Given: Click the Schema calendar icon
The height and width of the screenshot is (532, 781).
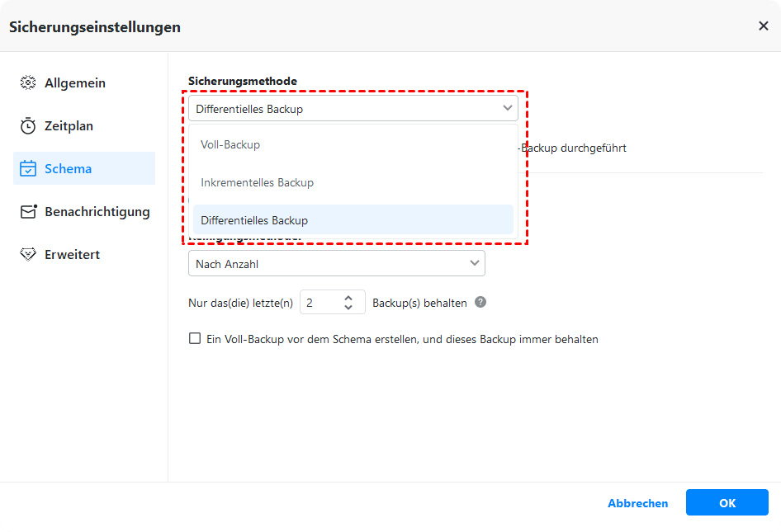Looking at the screenshot, I should [28, 169].
